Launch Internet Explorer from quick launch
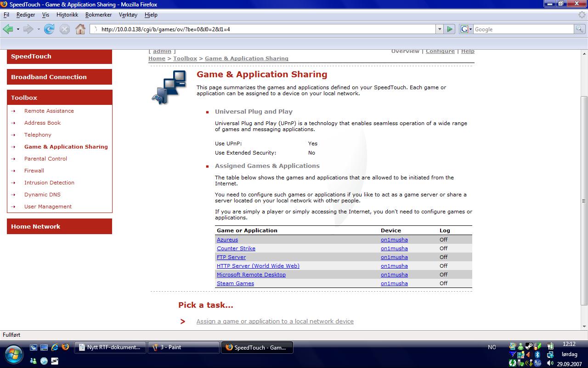 click(x=55, y=347)
